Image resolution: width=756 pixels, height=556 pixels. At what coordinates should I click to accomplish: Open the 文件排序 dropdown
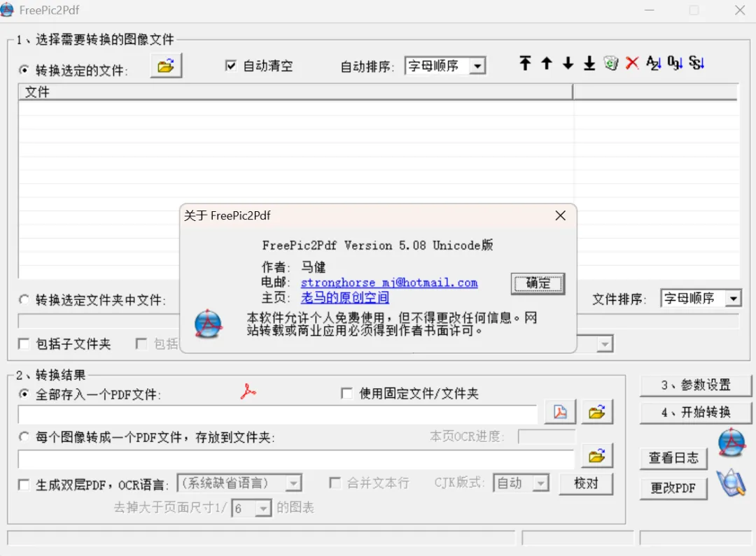click(x=733, y=299)
